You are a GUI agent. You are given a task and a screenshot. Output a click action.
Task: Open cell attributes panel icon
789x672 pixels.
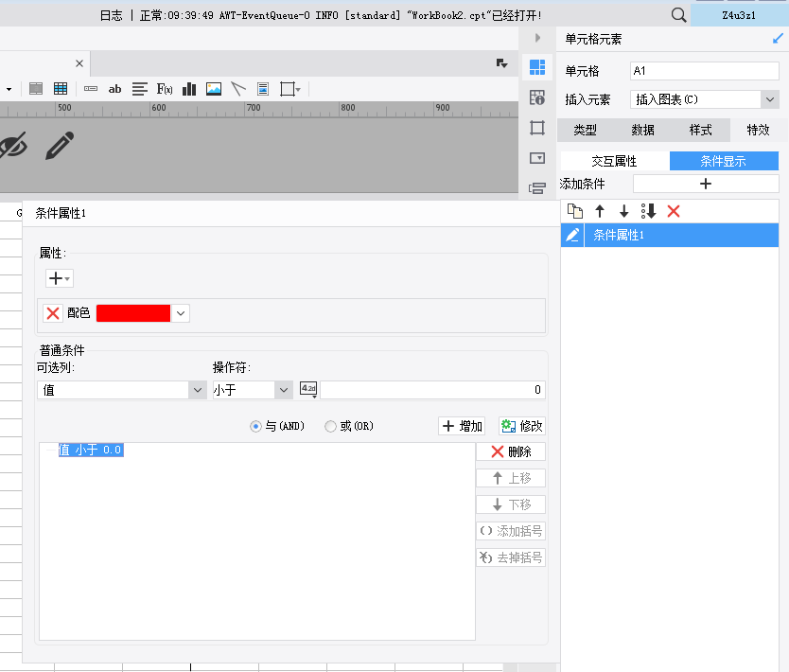pyautogui.click(x=537, y=97)
